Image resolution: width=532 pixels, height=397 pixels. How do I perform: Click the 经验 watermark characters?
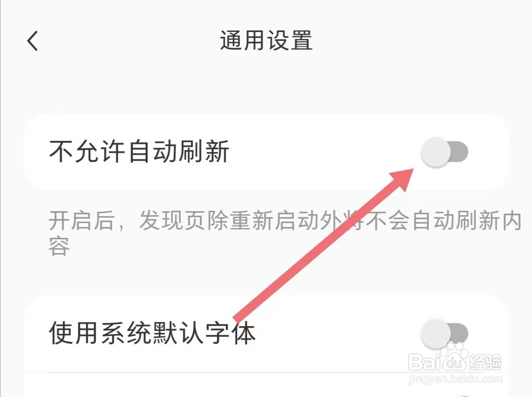point(485,362)
